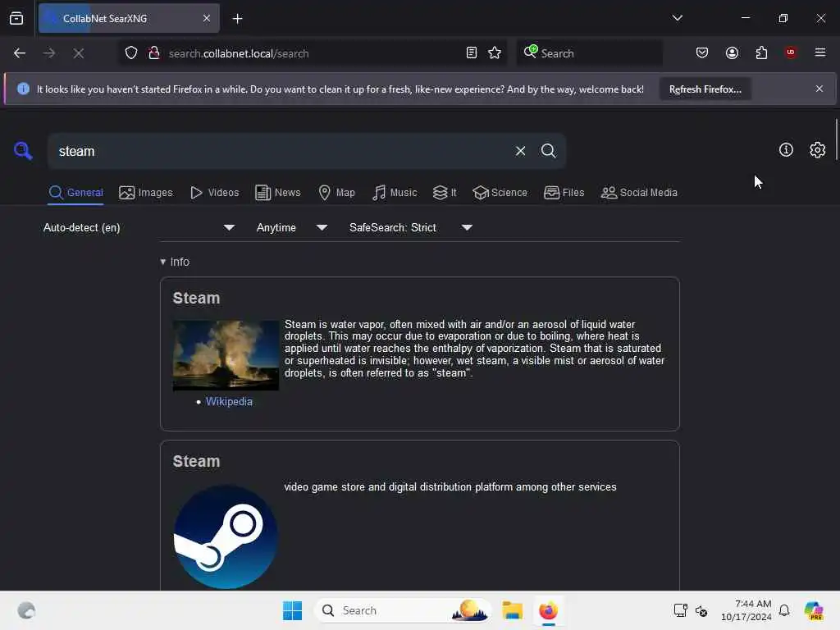840x630 pixels.
Task: Open the Auto-detect language dropdown
Action: (138, 228)
